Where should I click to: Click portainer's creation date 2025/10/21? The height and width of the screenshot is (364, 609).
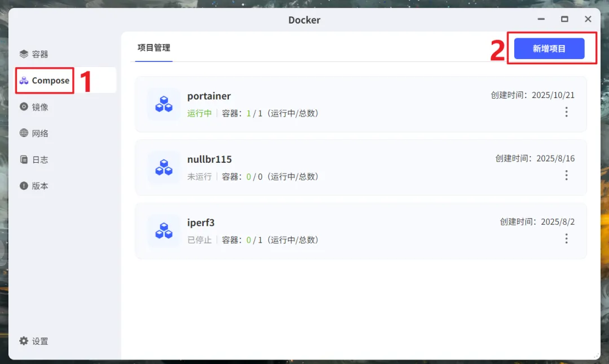pos(553,95)
